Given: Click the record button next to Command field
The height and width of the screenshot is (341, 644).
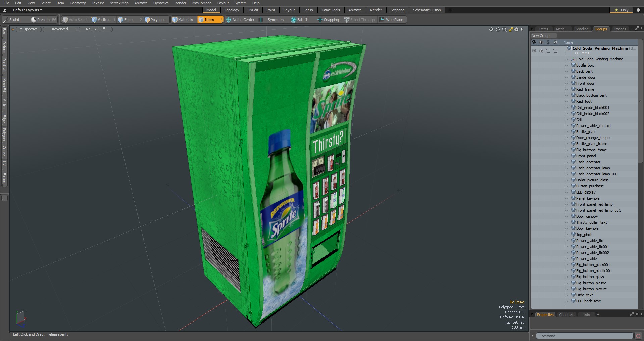Looking at the screenshot, I should (638, 336).
